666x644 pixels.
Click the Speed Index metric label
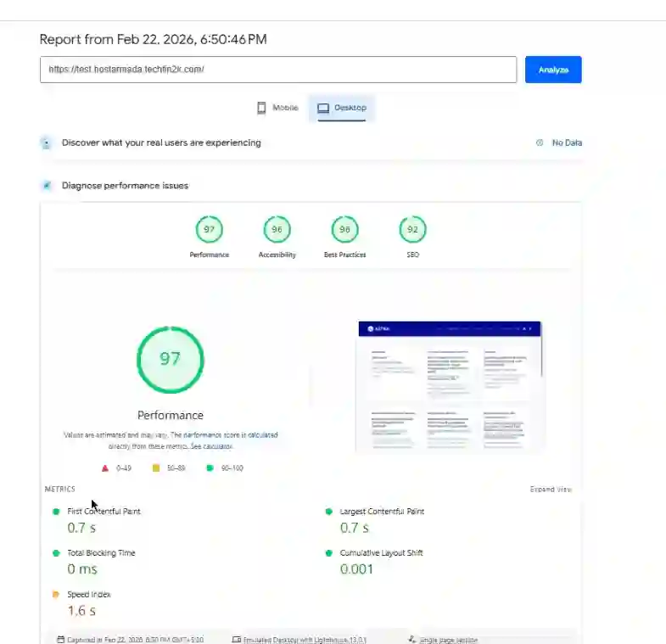coord(89,595)
